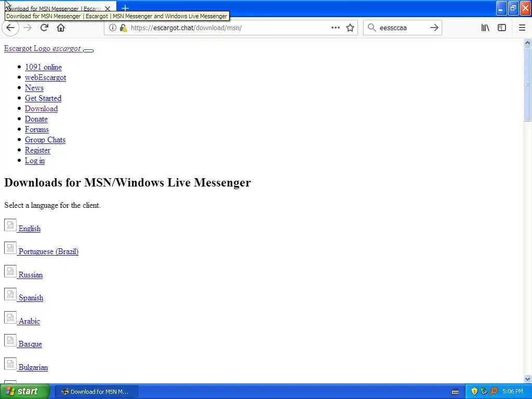Submit search with the arrow button
532x399 pixels.
[x=434, y=28]
